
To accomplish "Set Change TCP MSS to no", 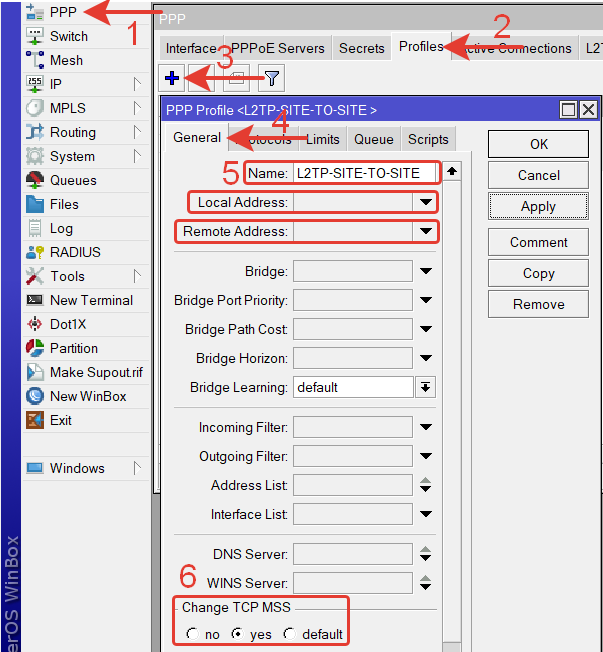I will [193, 634].
